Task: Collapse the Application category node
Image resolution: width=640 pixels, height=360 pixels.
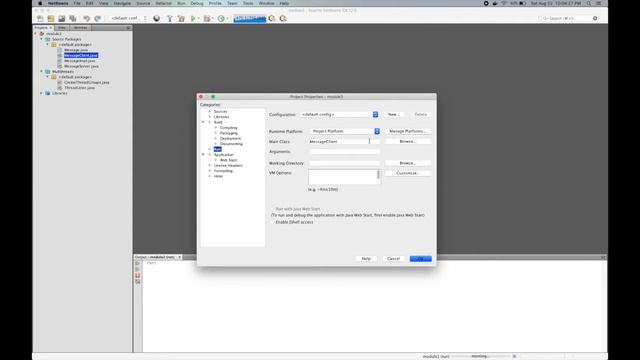Action: coord(203,155)
